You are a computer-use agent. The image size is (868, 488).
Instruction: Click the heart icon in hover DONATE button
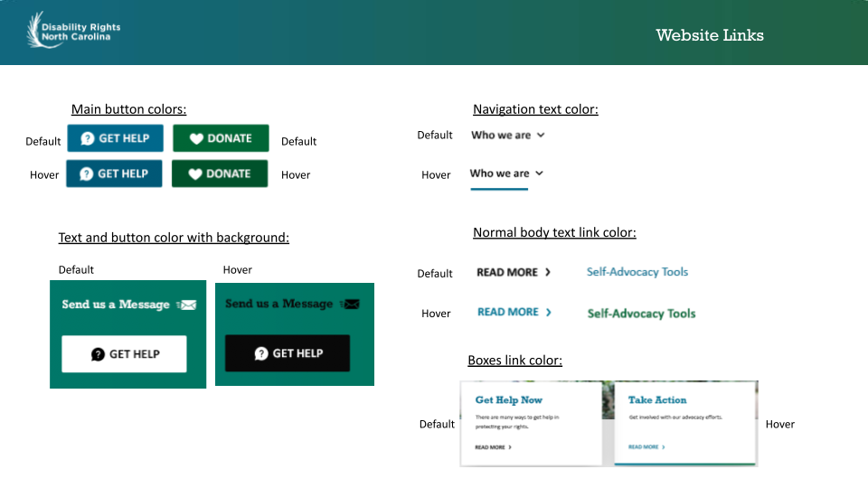point(195,174)
